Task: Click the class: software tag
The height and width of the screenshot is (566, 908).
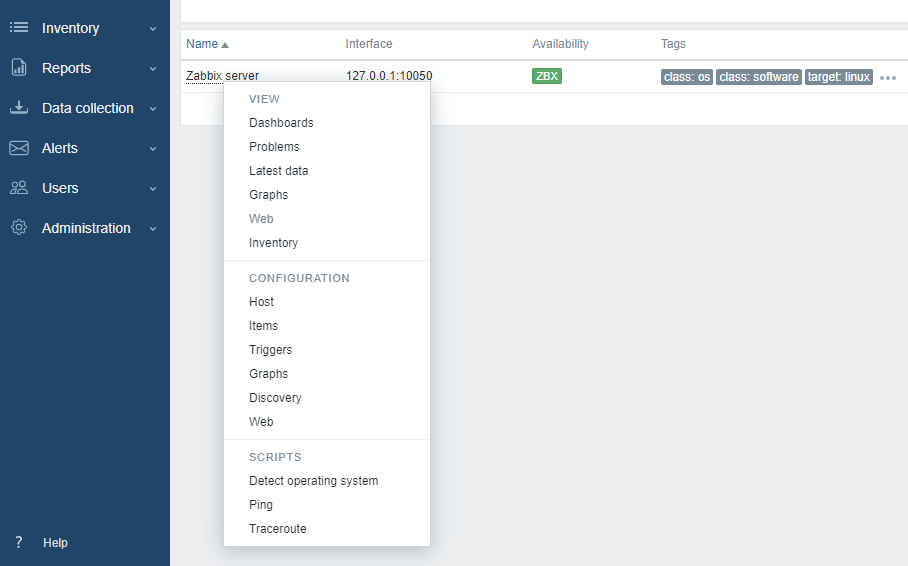Action: (759, 77)
